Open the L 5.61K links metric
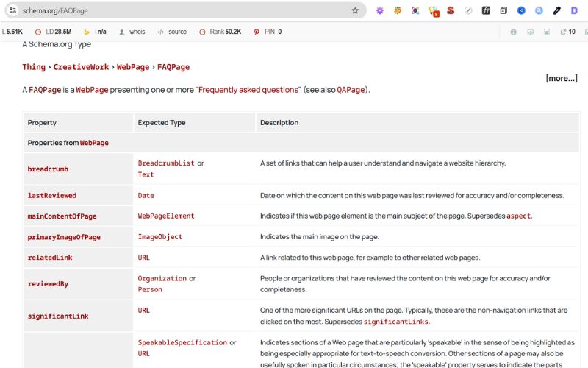This screenshot has height=368, width=588. (x=12, y=32)
